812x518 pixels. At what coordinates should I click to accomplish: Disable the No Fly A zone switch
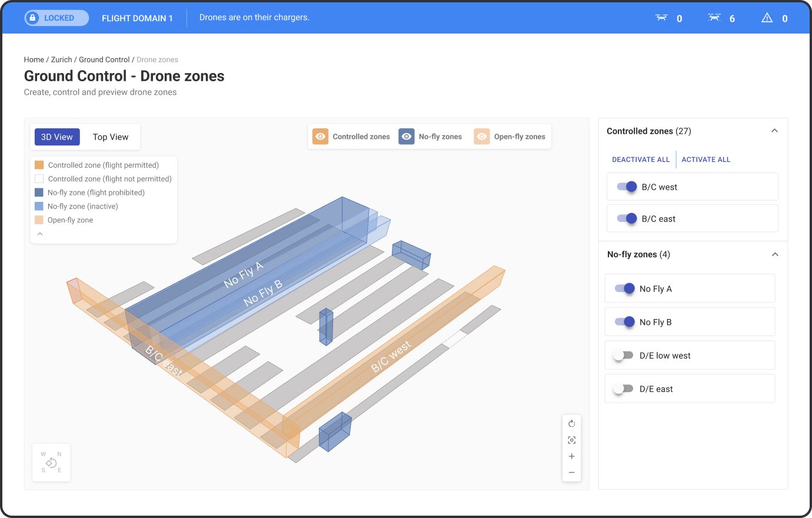point(625,289)
